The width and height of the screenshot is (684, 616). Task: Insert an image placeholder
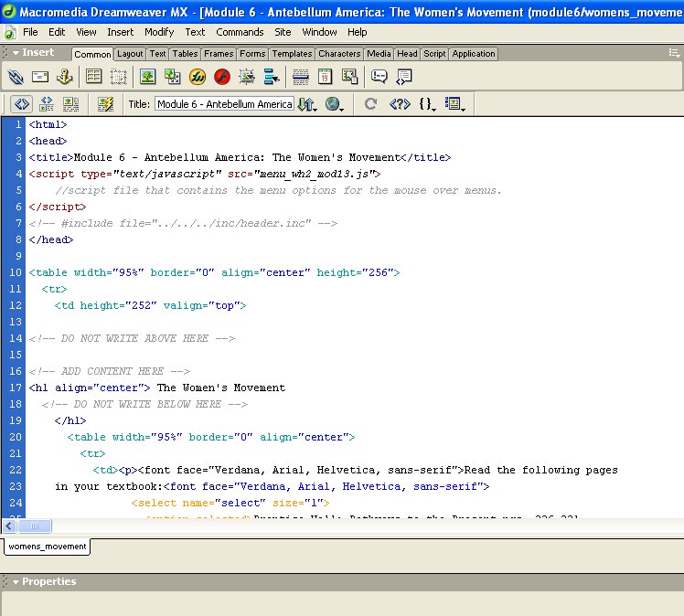pyautogui.click(x=172, y=77)
